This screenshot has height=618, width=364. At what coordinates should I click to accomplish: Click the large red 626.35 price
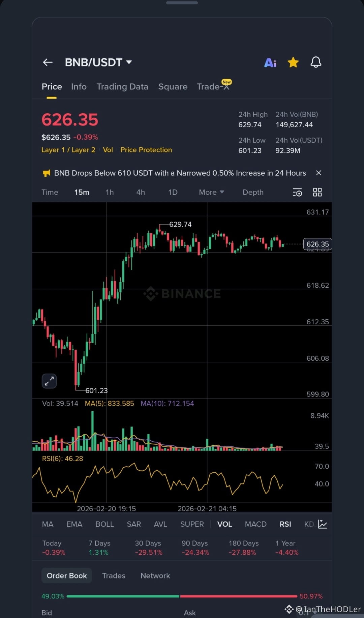[70, 120]
